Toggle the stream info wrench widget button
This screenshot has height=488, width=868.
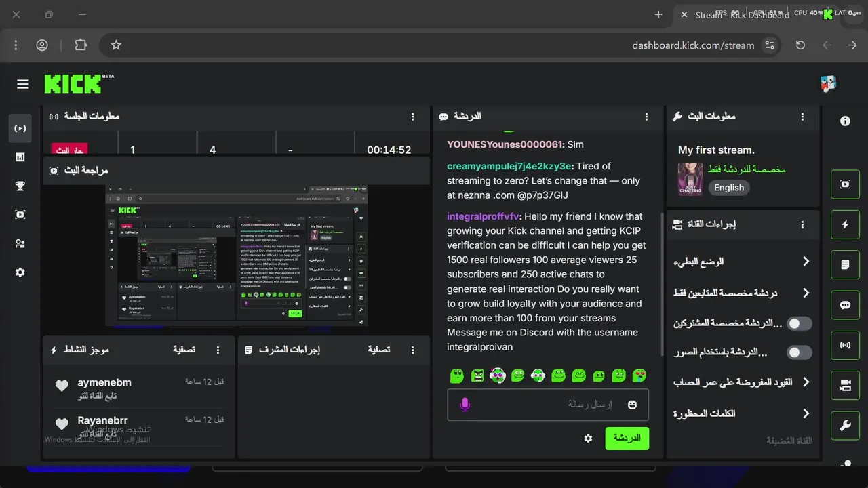845,426
